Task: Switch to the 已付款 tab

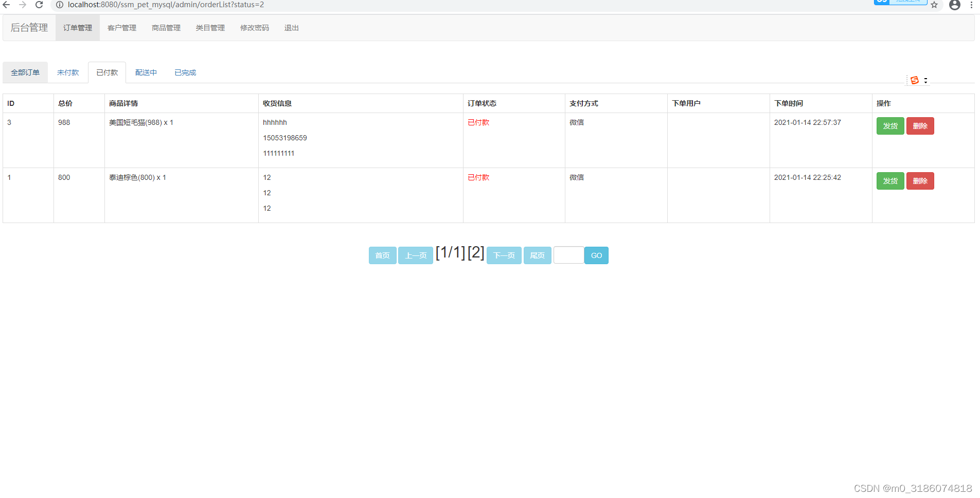Action: (x=107, y=72)
